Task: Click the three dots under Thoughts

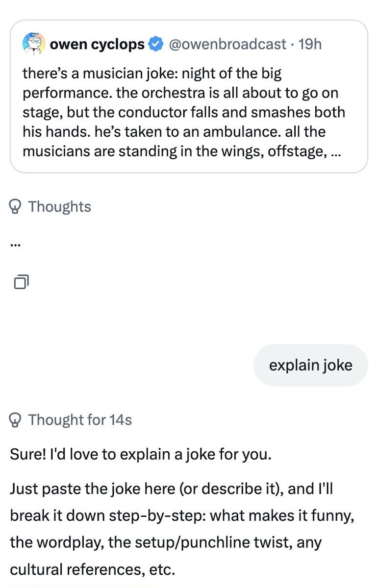Action: (16, 245)
